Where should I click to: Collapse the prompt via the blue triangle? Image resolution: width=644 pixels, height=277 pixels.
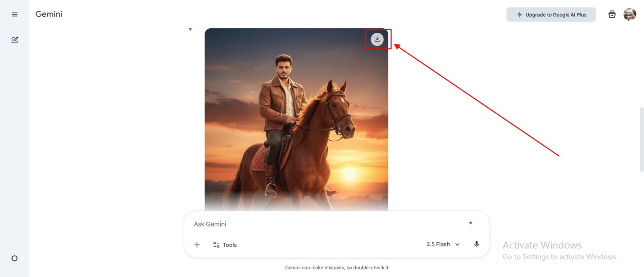(190, 29)
